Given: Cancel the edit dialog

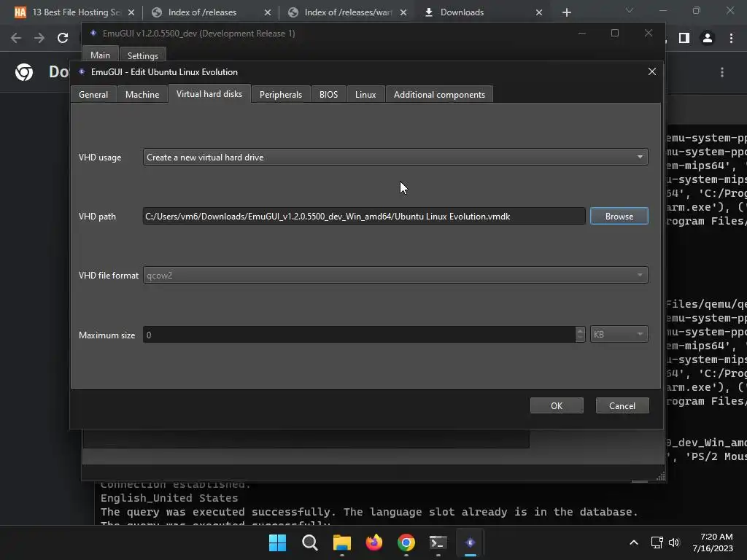Looking at the screenshot, I should point(622,405).
